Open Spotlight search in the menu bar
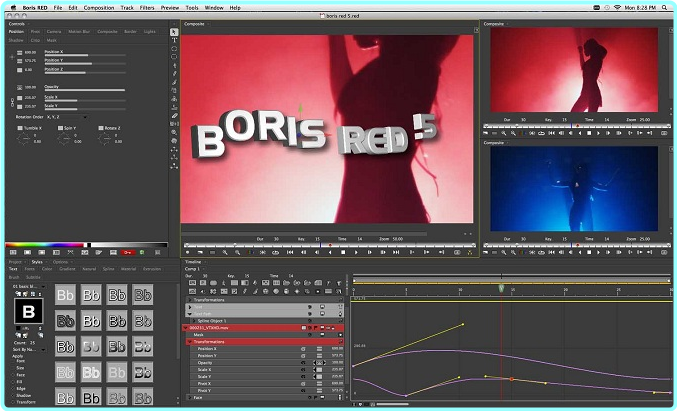This screenshot has width=677, height=411. point(664,7)
